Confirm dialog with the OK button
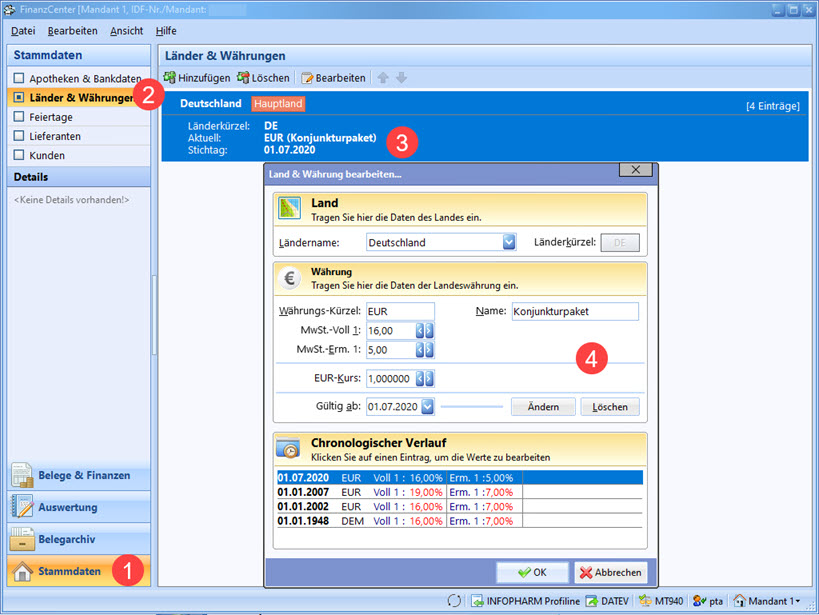 click(531, 572)
